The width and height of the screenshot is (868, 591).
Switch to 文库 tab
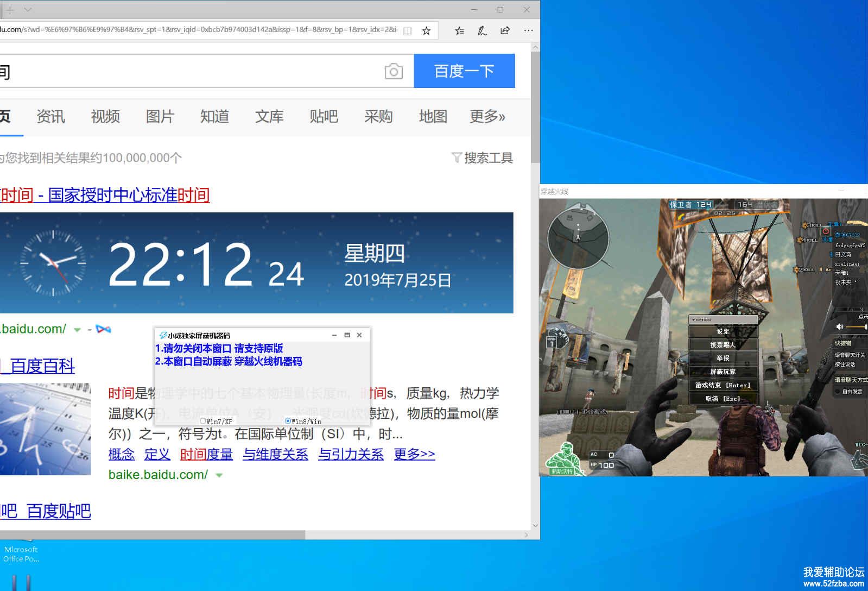pyautogui.click(x=269, y=116)
